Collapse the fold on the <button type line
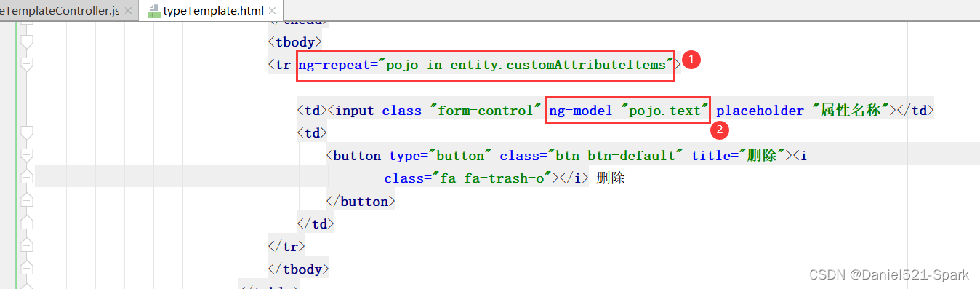This screenshot has height=289, width=980. 27,156
